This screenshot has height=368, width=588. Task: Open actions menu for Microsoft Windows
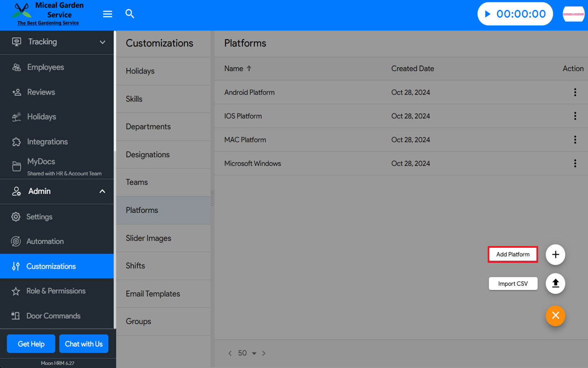[x=575, y=164]
